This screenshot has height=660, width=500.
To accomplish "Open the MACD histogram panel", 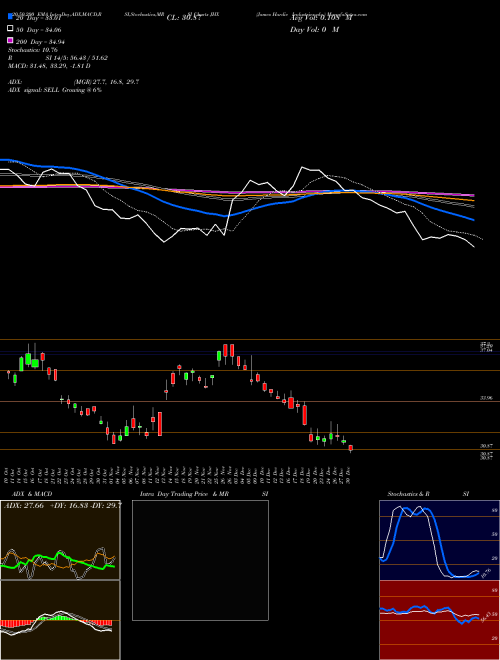I will [60, 620].
